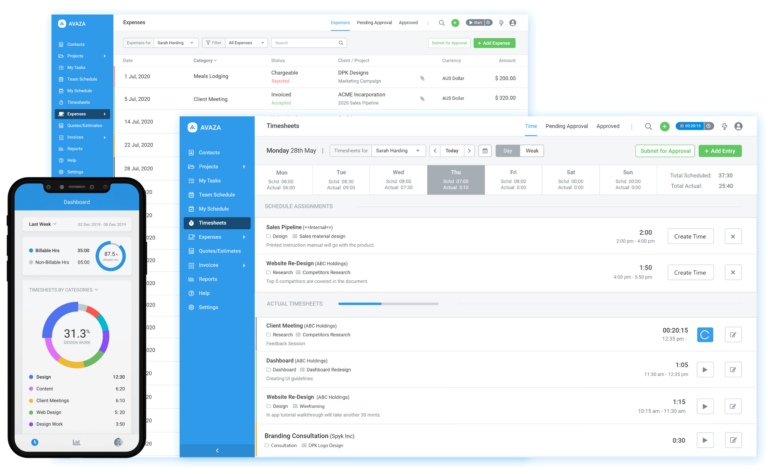
Task: Start timer for Dashboard entry
Action: coord(705,370)
